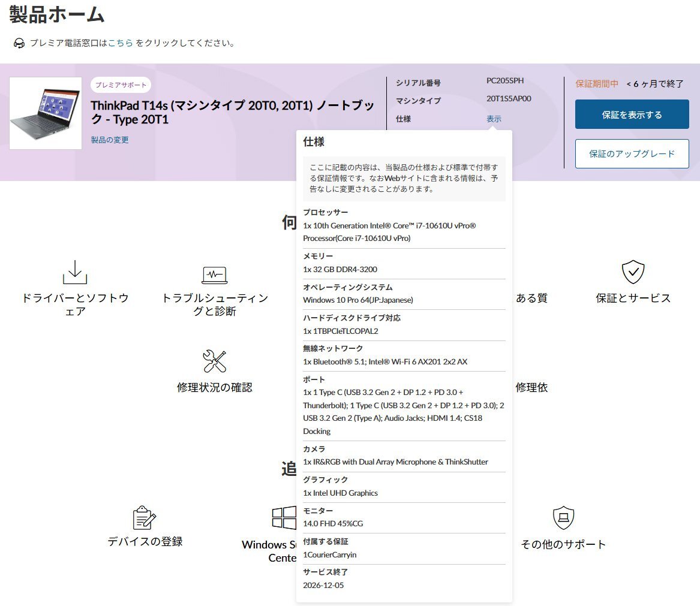Click Bluetooth 5.1 Wi-Fi 6 AX201 value
700x606 pixels.
click(385, 361)
